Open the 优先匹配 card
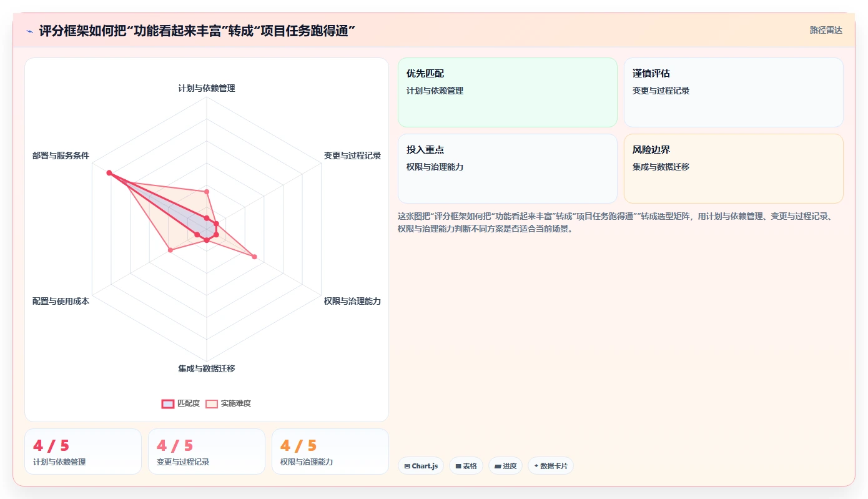This screenshot has width=868, height=499. pyautogui.click(x=507, y=92)
